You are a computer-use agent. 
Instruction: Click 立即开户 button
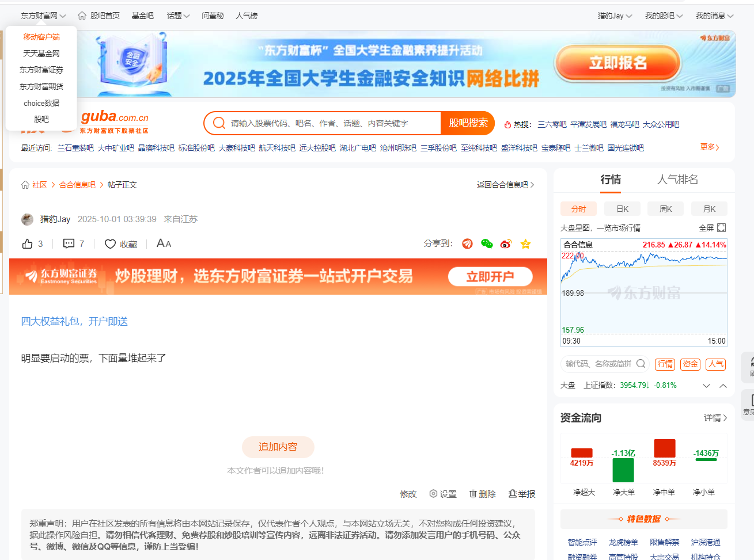(x=490, y=277)
